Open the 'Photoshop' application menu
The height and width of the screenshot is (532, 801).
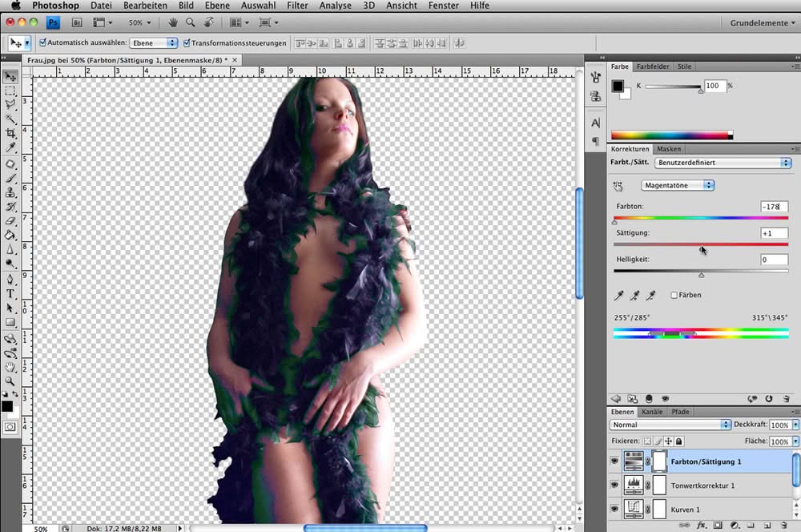click(x=56, y=6)
